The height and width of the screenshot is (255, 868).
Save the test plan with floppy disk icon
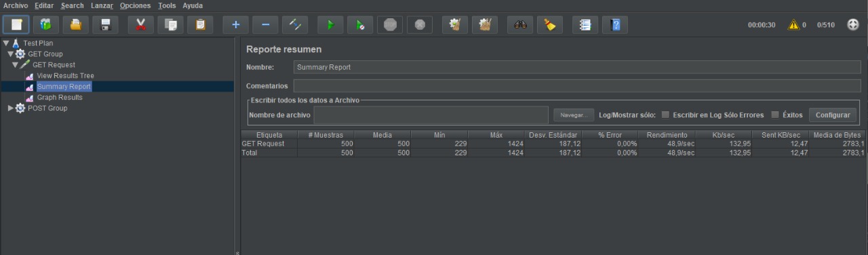pyautogui.click(x=106, y=24)
